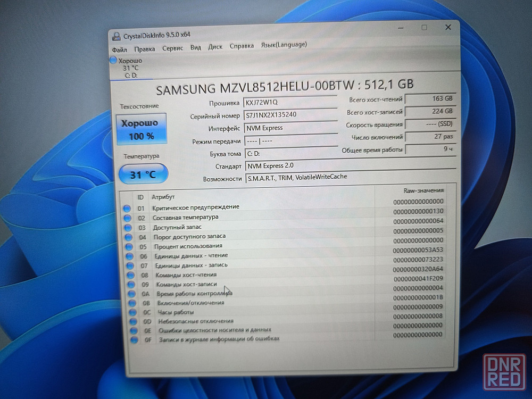Viewport: 532px width, 399px height.
Task: Select the Часы работы attribute text
Action: coord(176,312)
